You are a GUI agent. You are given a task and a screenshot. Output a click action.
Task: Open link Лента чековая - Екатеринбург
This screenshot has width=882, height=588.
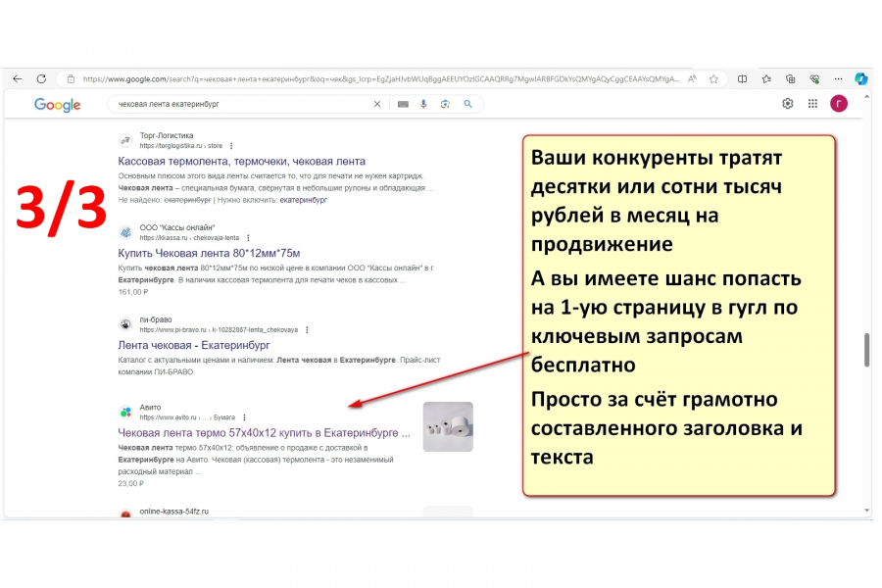click(193, 345)
